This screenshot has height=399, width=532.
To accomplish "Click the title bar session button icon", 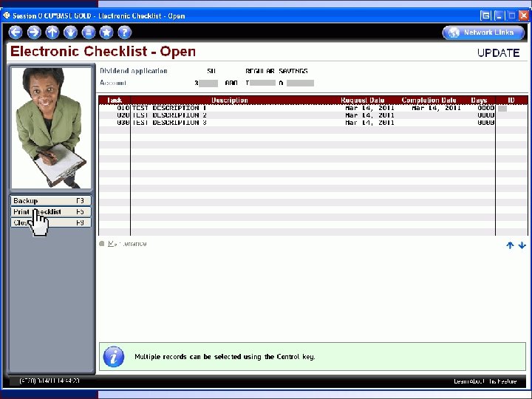I will coord(485,16).
